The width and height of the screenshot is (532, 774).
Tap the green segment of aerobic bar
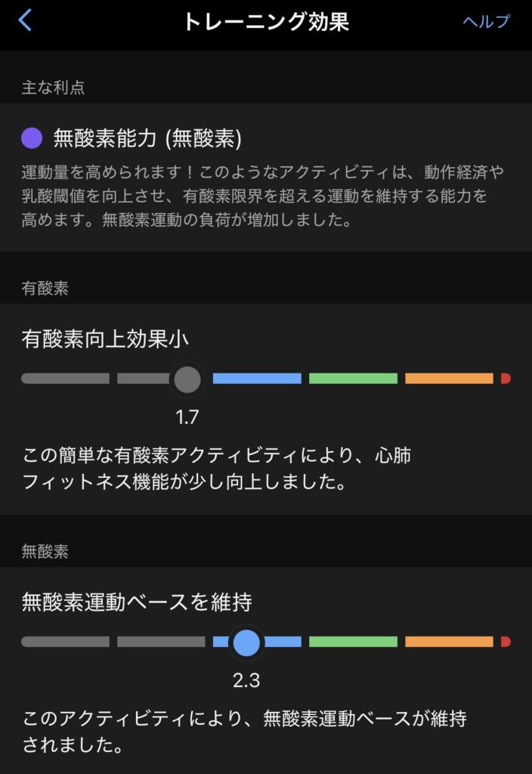tap(353, 379)
